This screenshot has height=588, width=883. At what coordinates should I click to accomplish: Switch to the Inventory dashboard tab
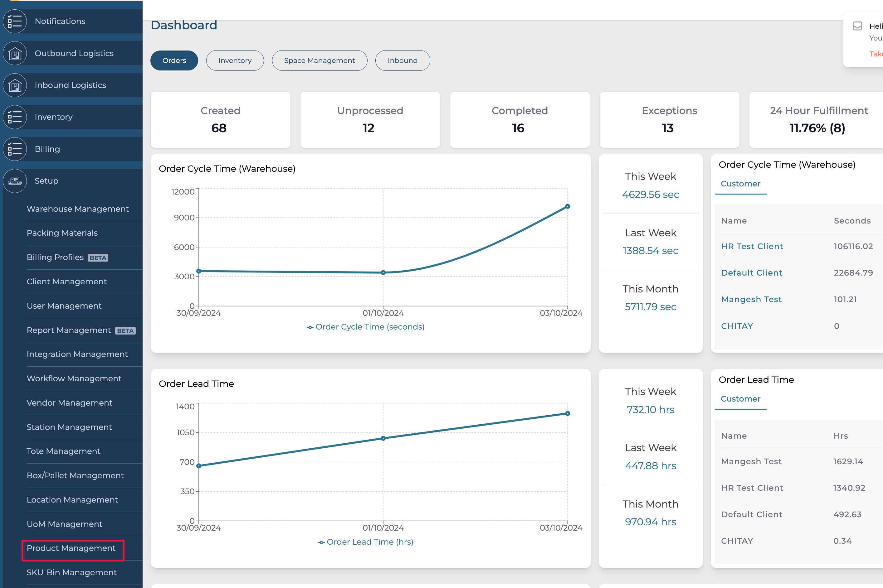tap(235, 60)
